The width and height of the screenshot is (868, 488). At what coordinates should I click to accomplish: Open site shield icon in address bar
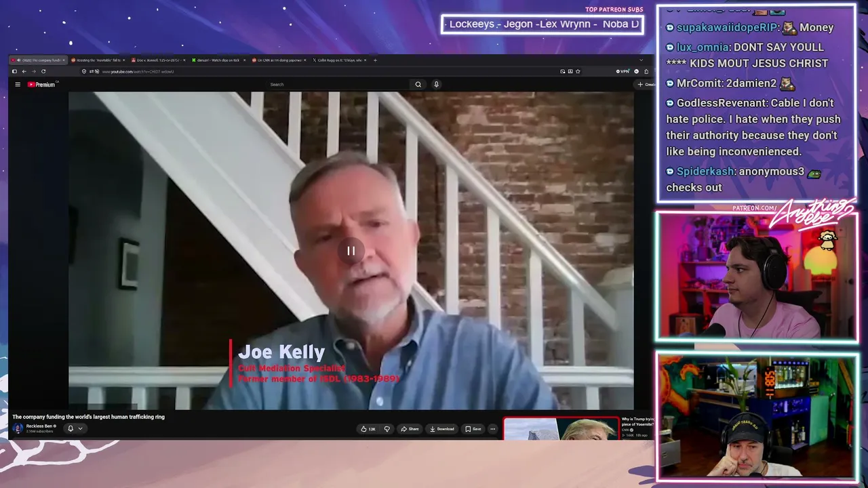pyautogui.click(x=84, y=71)
